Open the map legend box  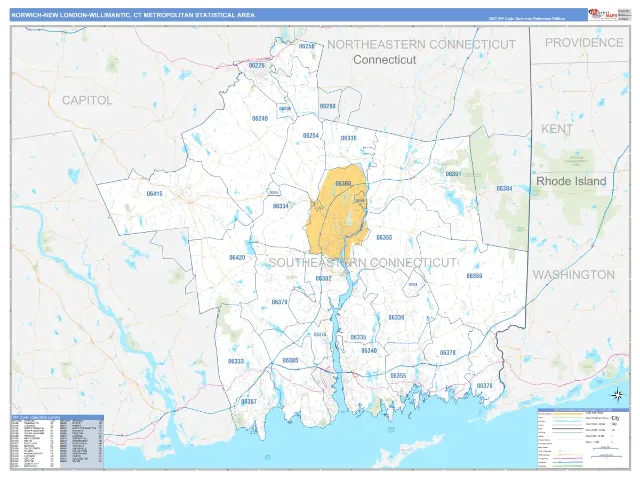pos(583,438)
